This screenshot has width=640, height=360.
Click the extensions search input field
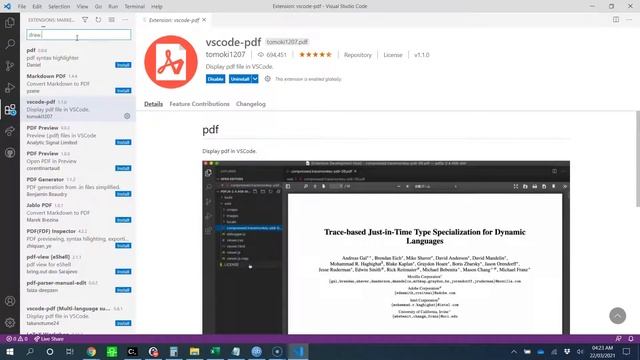79,35
